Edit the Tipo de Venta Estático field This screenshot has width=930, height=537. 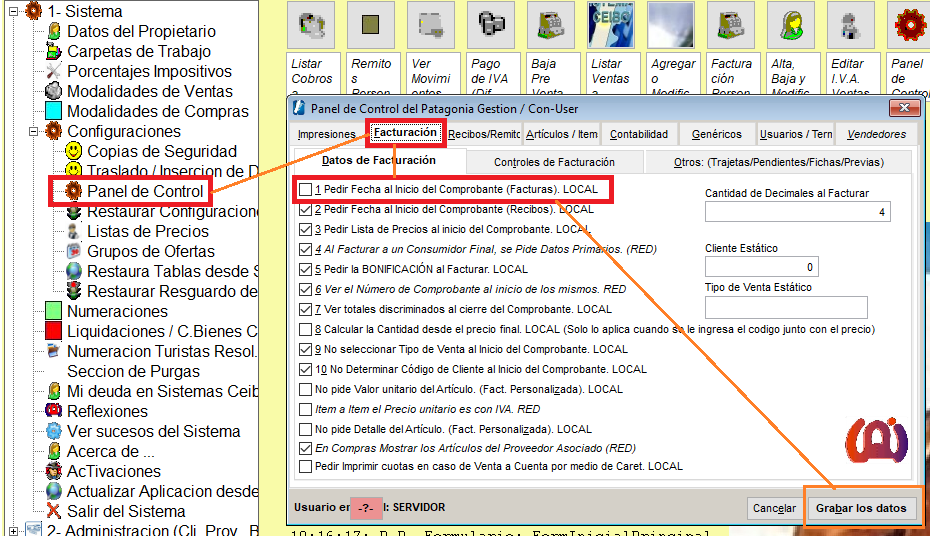click(786, 307)
